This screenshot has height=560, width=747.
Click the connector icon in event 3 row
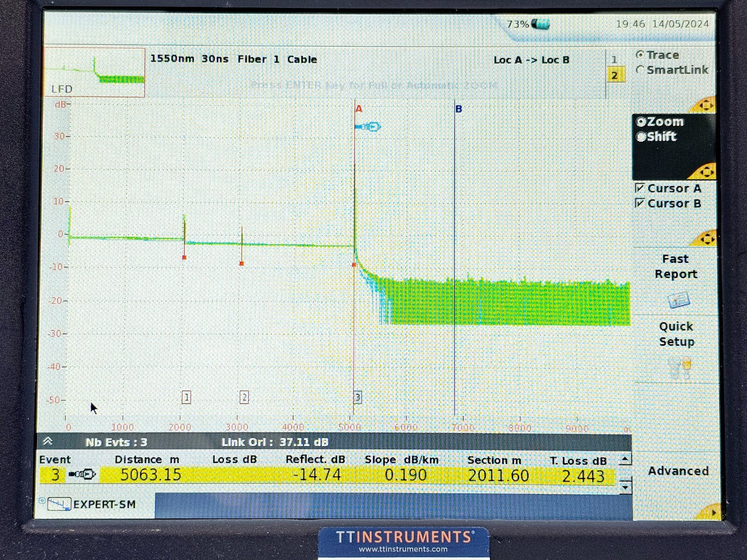82,475
